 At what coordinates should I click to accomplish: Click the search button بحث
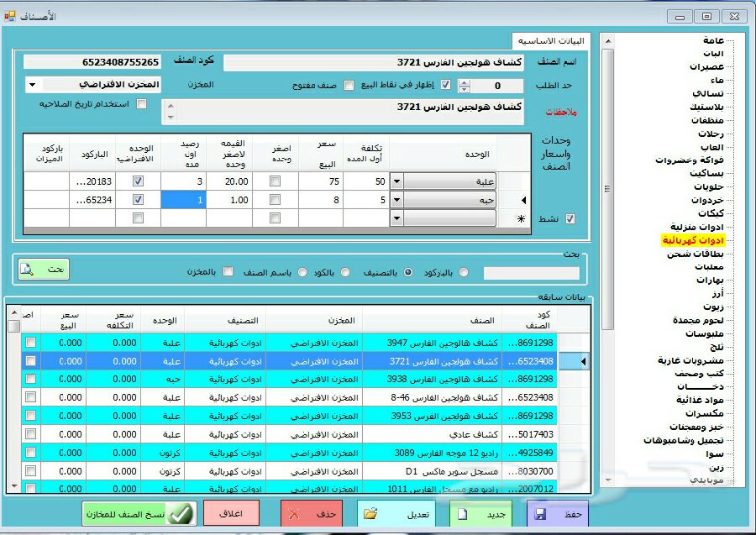(x=44, y=269)
